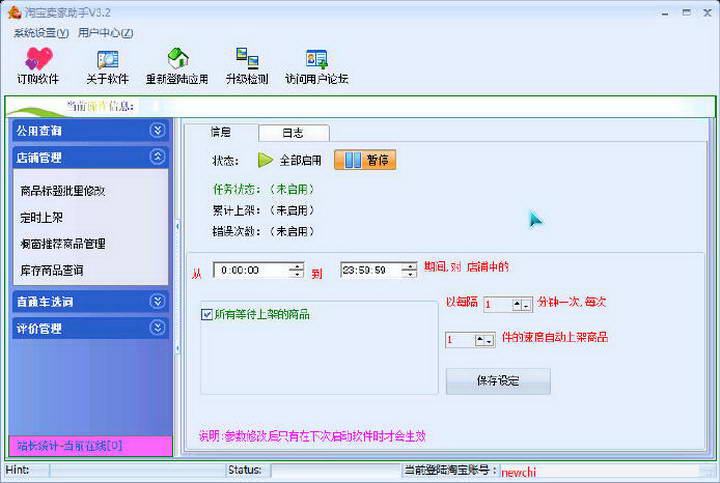Open 访问用户论坛 toolbar icon

(316, 59)
